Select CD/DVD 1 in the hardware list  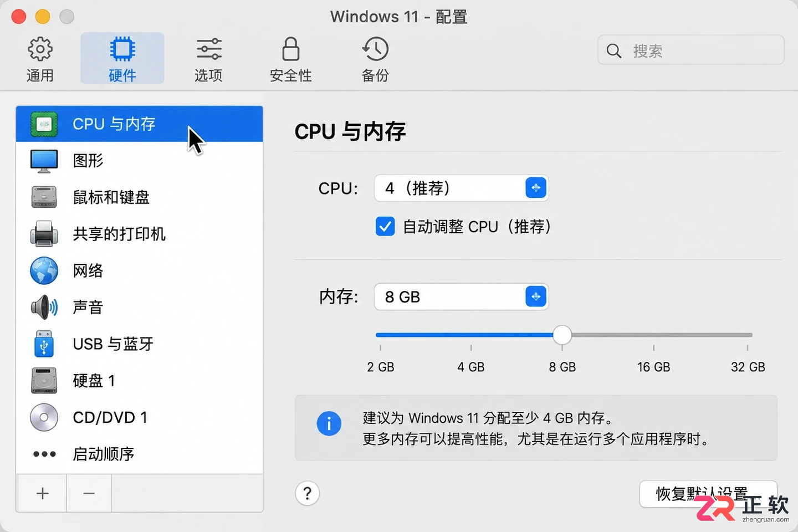[139, 417]
